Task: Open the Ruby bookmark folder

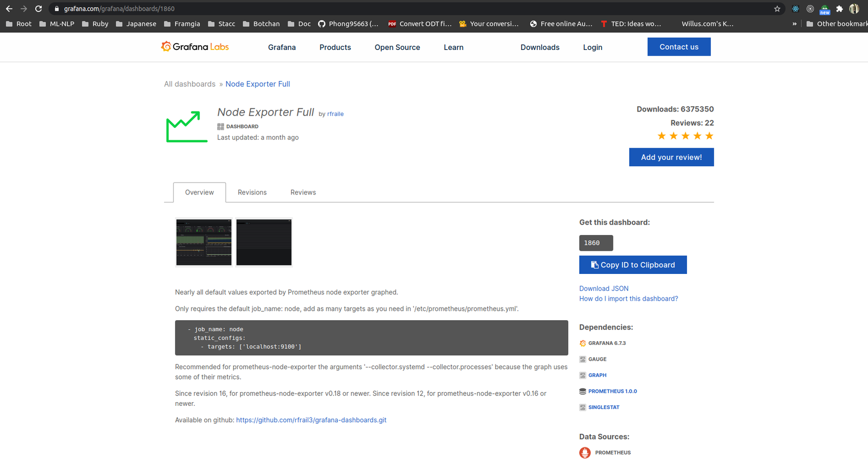Action: pos(95,24)
